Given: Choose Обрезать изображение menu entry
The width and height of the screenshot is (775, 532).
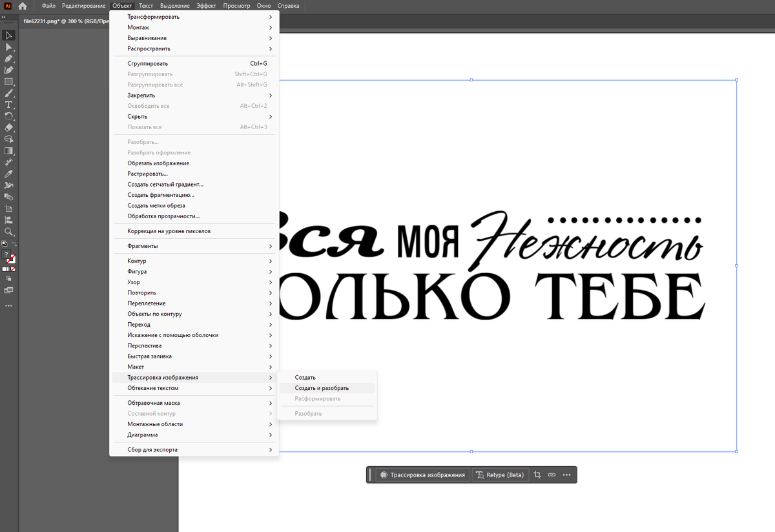Looking at the screenshot, I should pos(194,163).
